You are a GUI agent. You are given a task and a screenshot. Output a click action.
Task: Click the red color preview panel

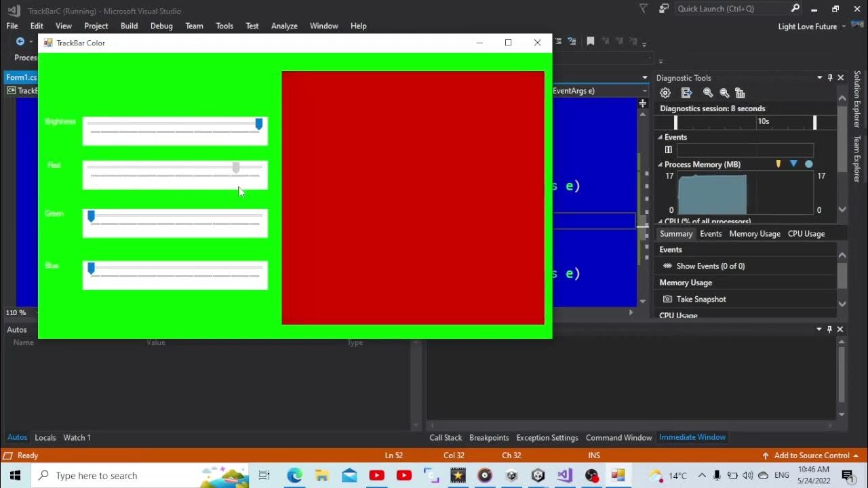pos(413,198)
